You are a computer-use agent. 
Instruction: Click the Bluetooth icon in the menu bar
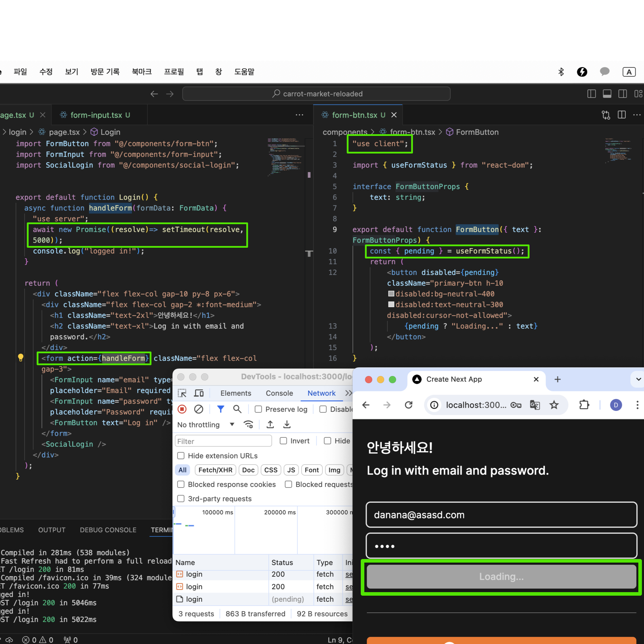[x=561, y=72]
